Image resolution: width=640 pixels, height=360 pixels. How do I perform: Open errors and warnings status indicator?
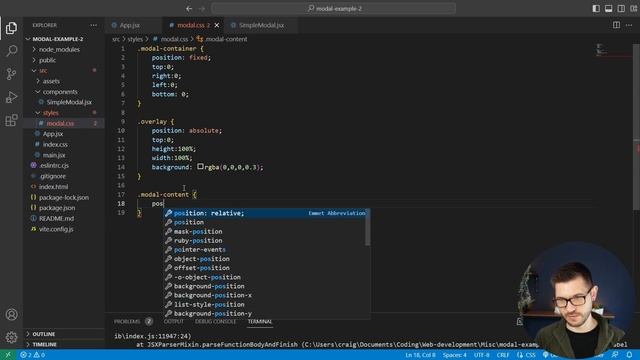point(33,355)
